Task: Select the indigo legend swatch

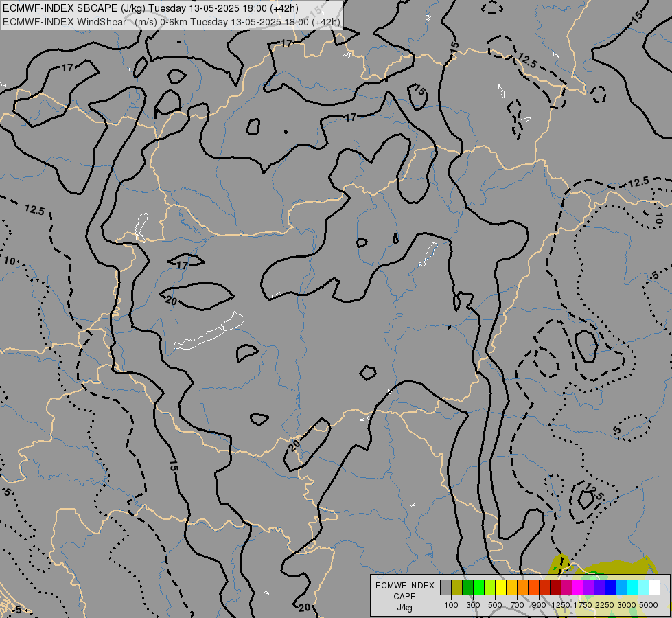Action: pyautogui.click(x=599, y=587)
